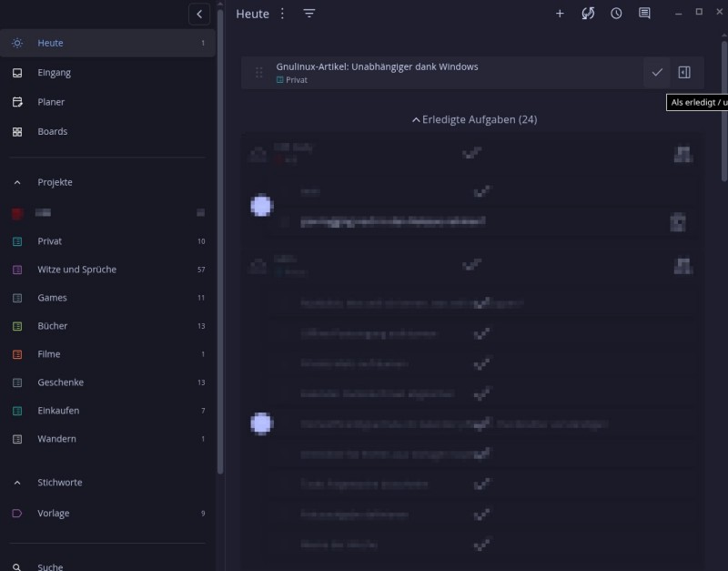Viewport: 728px width, 571px height.
Task: Open the filter and sort options
Action: click(309, 14)
